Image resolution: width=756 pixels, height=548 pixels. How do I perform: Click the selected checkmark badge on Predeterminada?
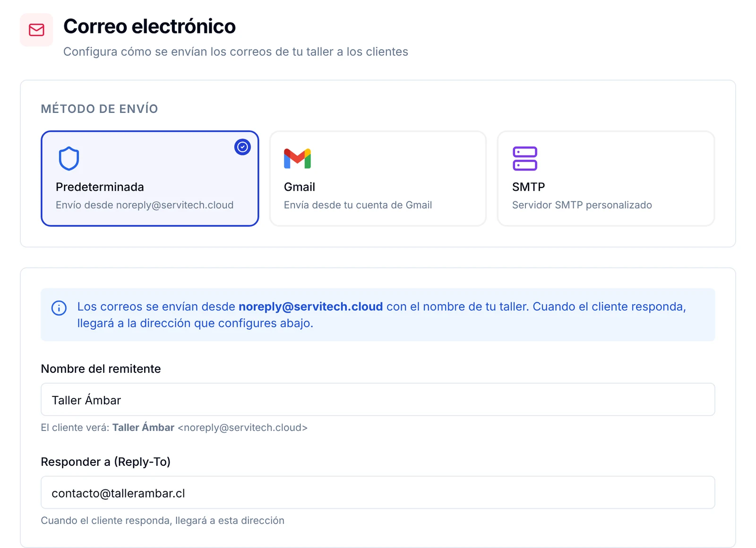pos(242,147)
